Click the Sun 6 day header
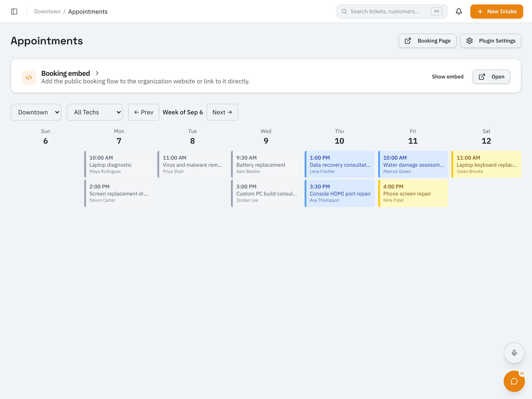 click(45, 137)
